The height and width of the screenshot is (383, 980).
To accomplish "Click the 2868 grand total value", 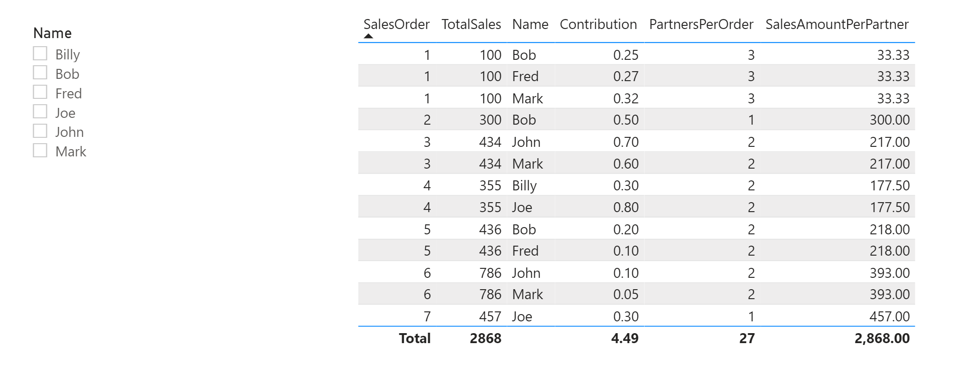I will tap(485, 338).
